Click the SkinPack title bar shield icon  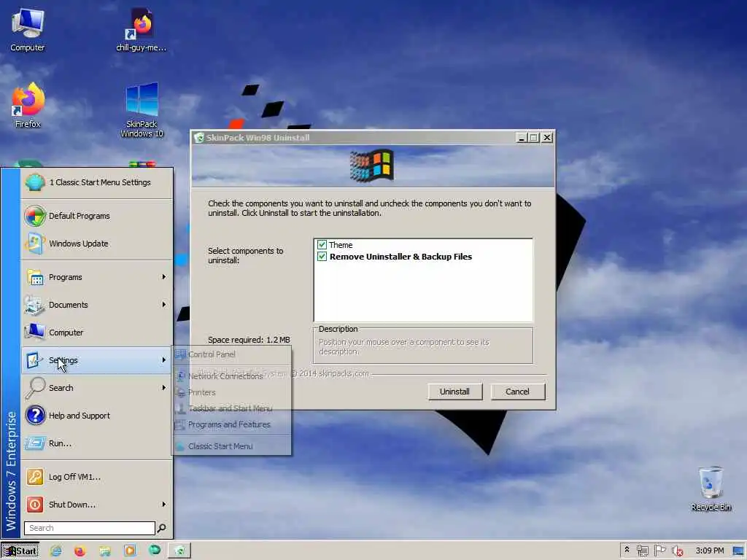pos(199,138)
